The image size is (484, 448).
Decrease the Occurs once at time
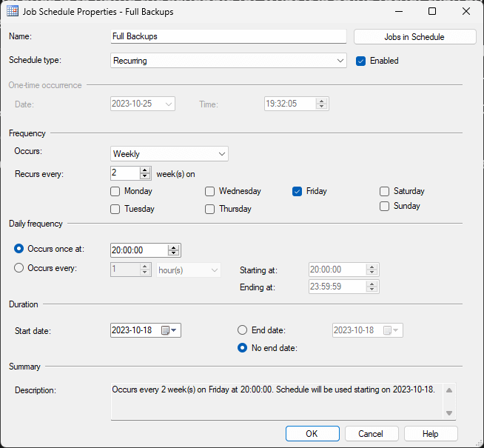173,254
